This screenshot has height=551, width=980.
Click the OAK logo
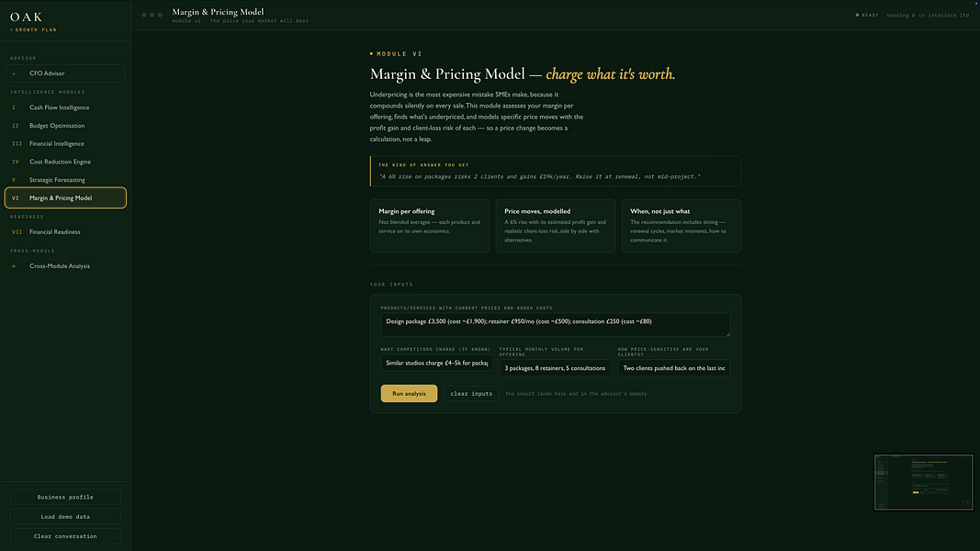coord(27,17)
